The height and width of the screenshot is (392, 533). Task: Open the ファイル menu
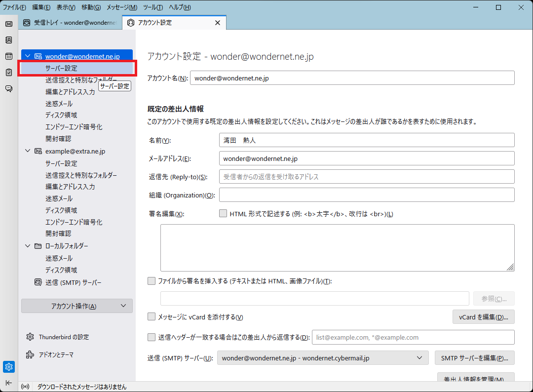click(x=14, y=7)
